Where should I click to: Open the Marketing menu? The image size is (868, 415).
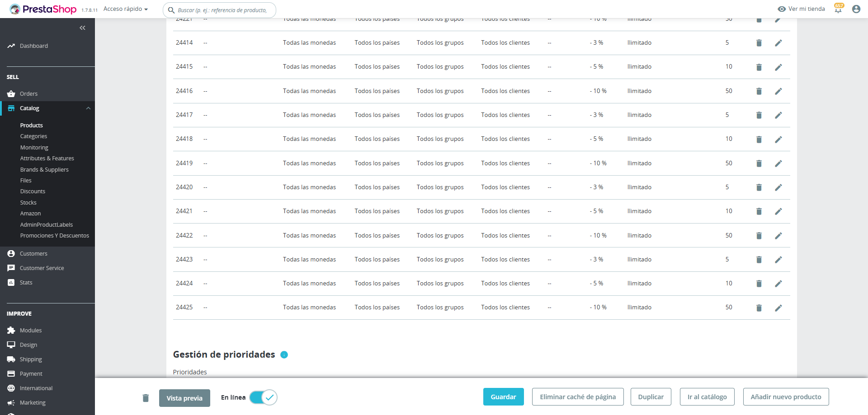33,403
